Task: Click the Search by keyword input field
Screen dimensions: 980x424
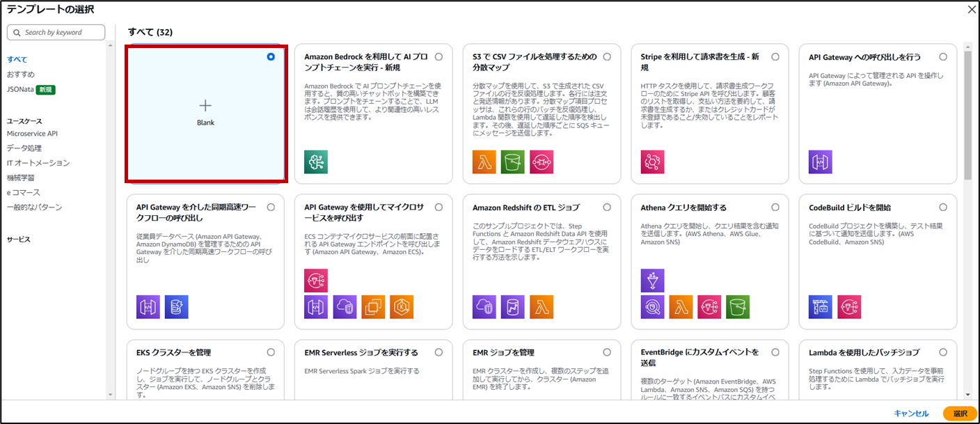Action: pyautogui.click(x=56, y=33)
